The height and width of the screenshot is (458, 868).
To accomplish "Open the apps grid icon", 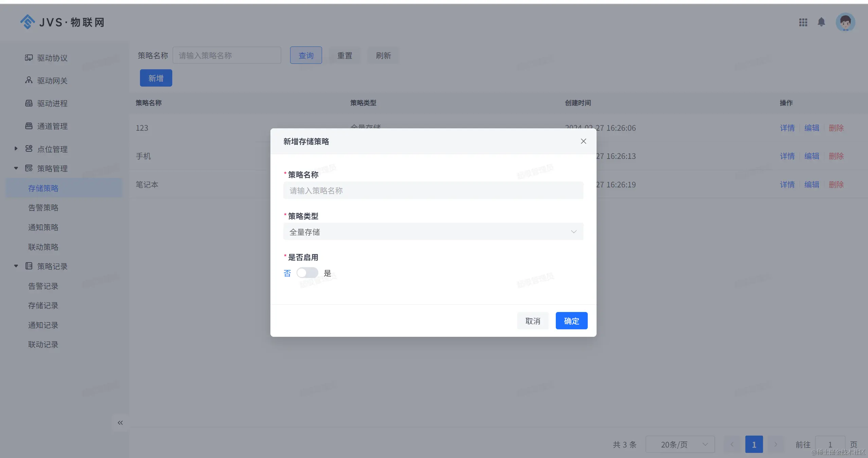I will (803, 22).
